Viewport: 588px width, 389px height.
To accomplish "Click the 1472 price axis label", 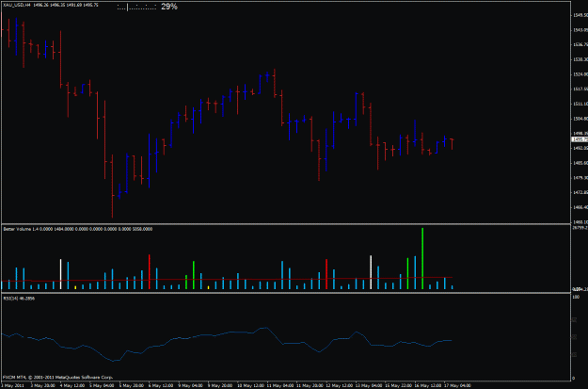I will click(x=580, y=192).
